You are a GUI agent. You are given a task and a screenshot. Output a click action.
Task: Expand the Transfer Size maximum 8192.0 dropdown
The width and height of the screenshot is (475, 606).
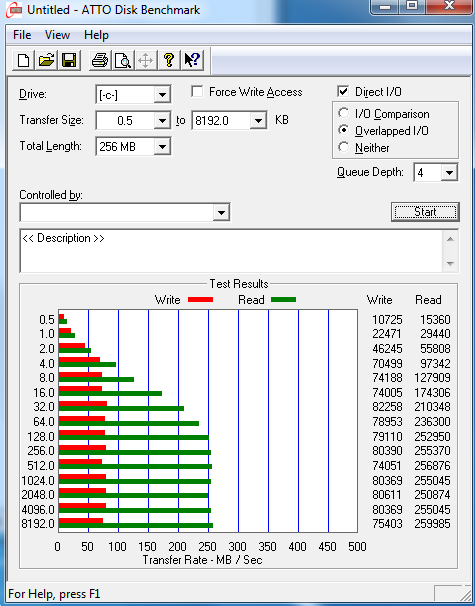(x=258, y=121)
